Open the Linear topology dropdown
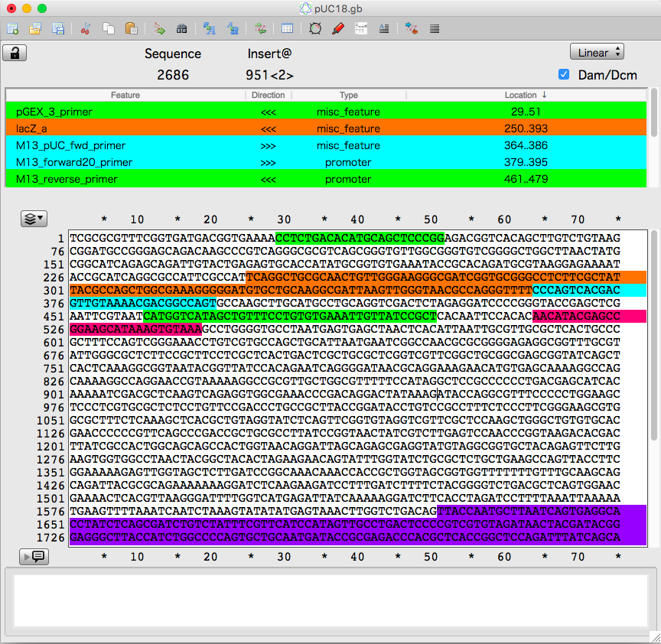Screen dimensions: 661x644 tap(597, 52)
